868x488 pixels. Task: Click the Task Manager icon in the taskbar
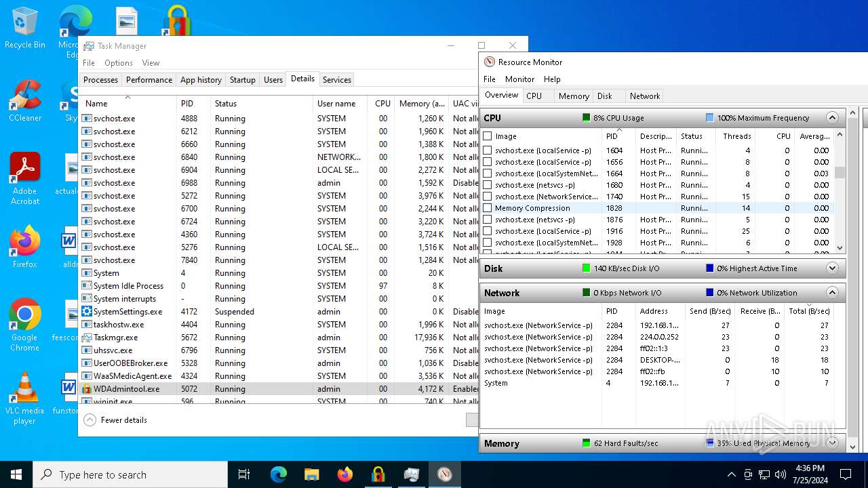point(411,474)
